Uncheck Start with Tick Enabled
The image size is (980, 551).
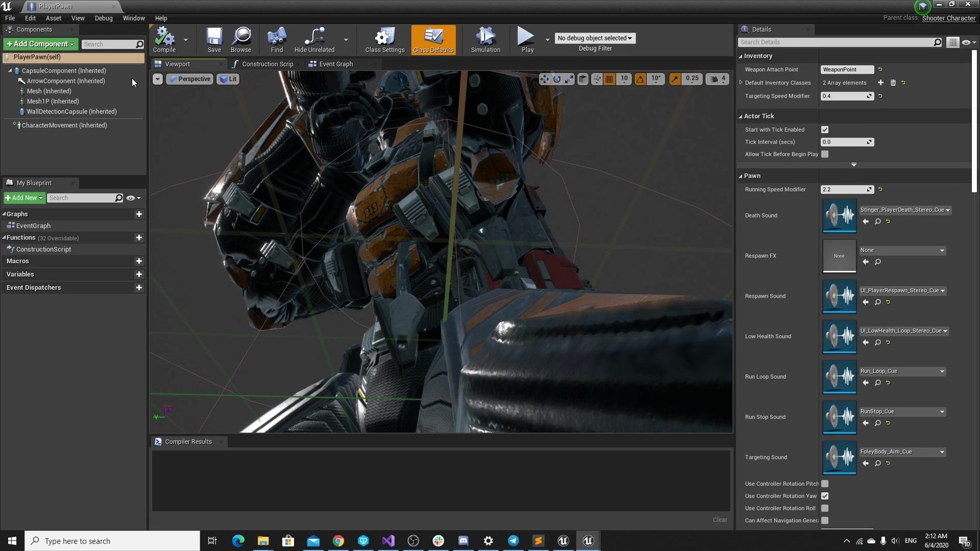825,129
